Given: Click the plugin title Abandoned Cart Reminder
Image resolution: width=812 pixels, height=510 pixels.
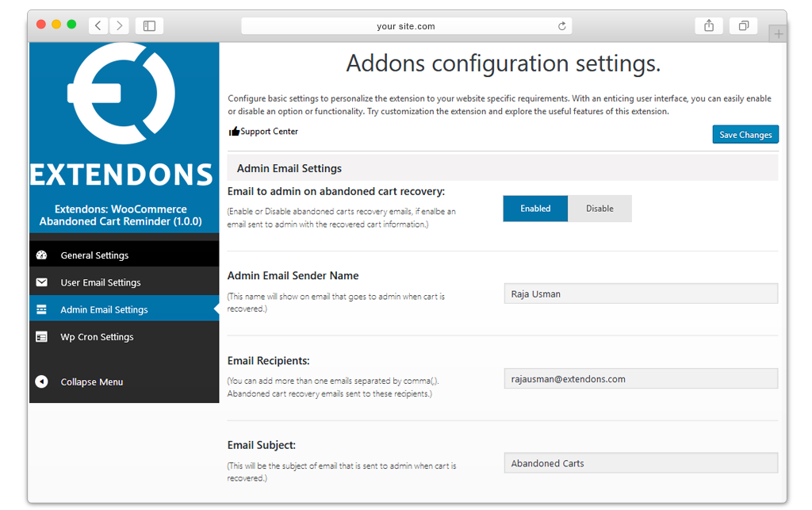Looking at the screenshot, I should click(x=121, y=215).
